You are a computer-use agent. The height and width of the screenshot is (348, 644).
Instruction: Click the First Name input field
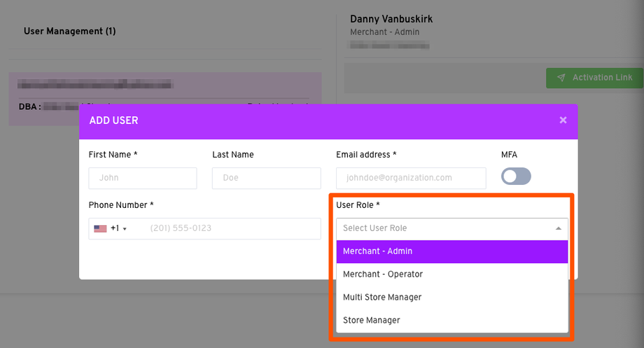[143, 178]
